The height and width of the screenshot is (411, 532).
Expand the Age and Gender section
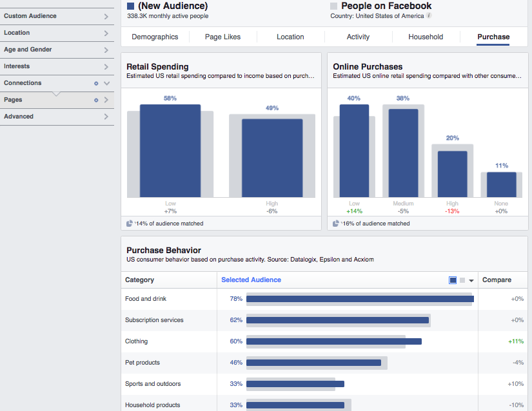(57, 50)
